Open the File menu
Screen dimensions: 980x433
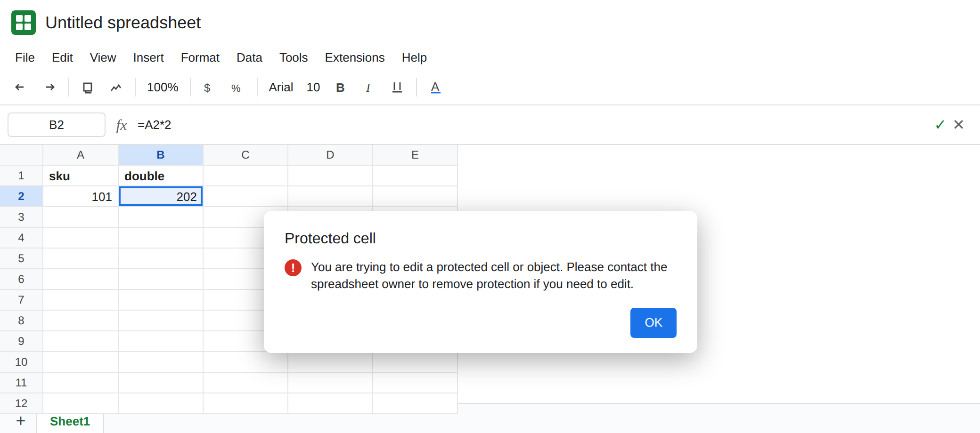click(x=25, y=57)
